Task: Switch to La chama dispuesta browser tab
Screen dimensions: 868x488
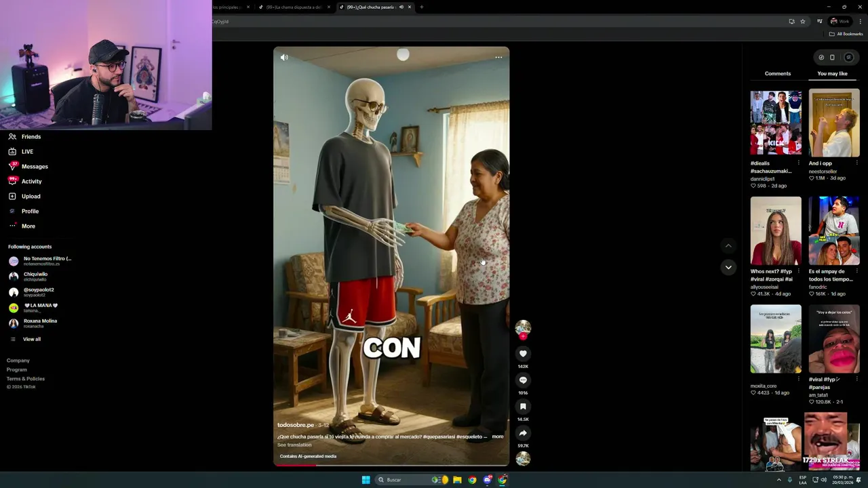Action: click(294, 7)
